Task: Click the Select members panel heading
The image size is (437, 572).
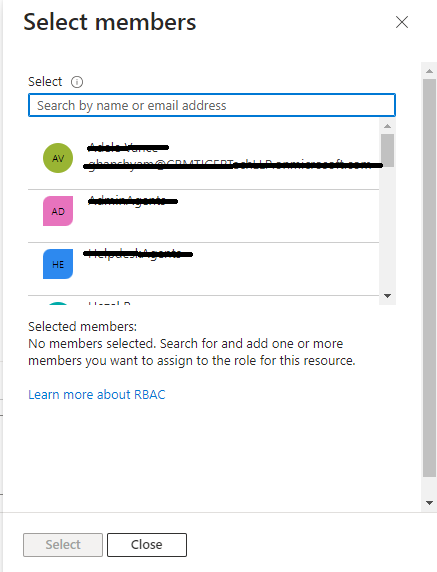Action: [x=110, y=22]
